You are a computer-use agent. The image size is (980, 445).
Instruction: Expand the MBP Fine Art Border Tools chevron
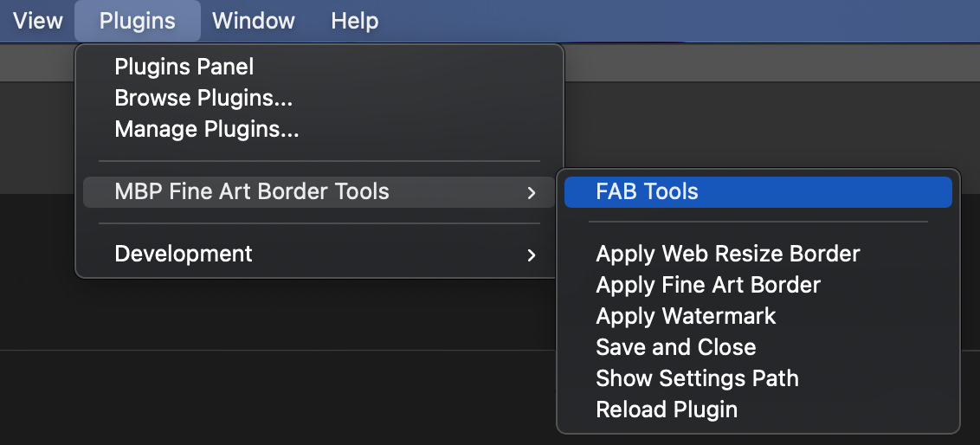pyautogui.click(x=532, y=192)
